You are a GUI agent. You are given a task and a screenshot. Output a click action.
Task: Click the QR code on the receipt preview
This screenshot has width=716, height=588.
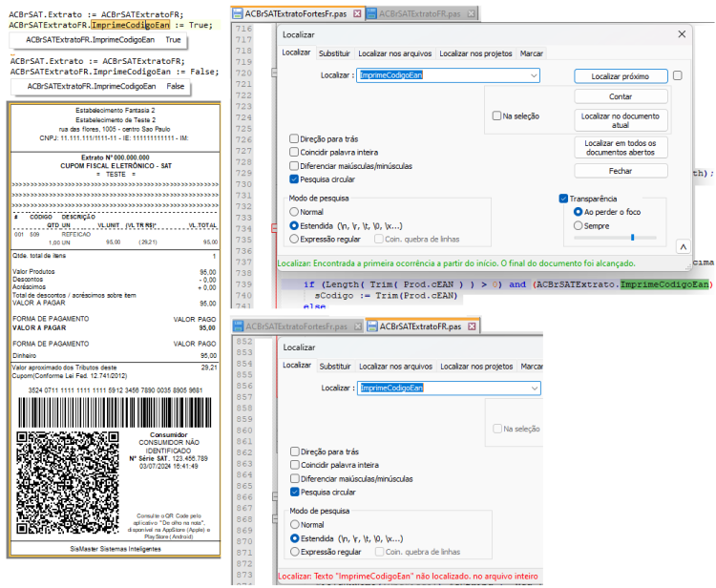coord(68,483)
